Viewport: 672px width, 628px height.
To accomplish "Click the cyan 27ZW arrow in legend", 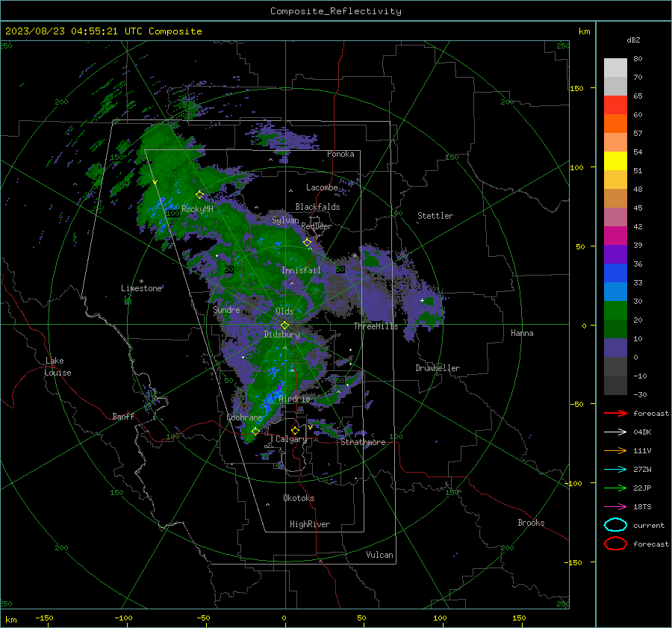I will [615, 470].
